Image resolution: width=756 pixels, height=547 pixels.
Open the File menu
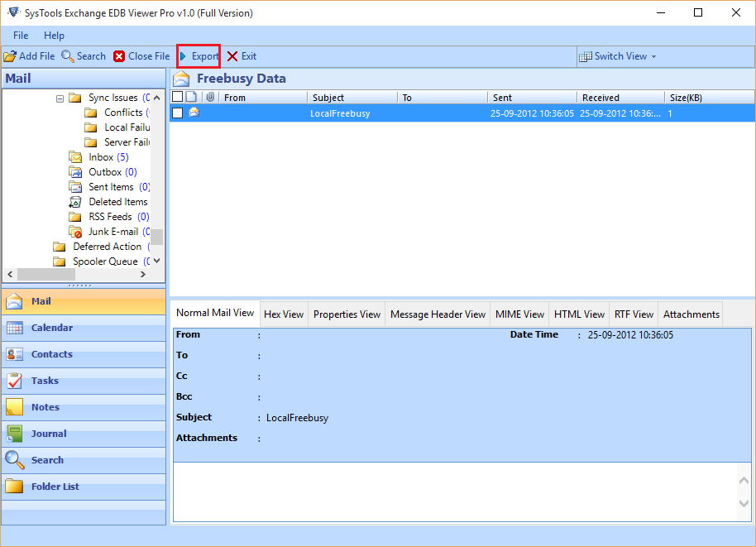point(21,36)
